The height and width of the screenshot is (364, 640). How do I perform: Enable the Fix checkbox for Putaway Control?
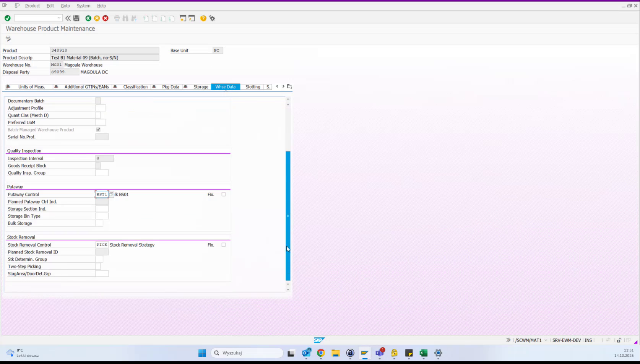coord(224,194)
